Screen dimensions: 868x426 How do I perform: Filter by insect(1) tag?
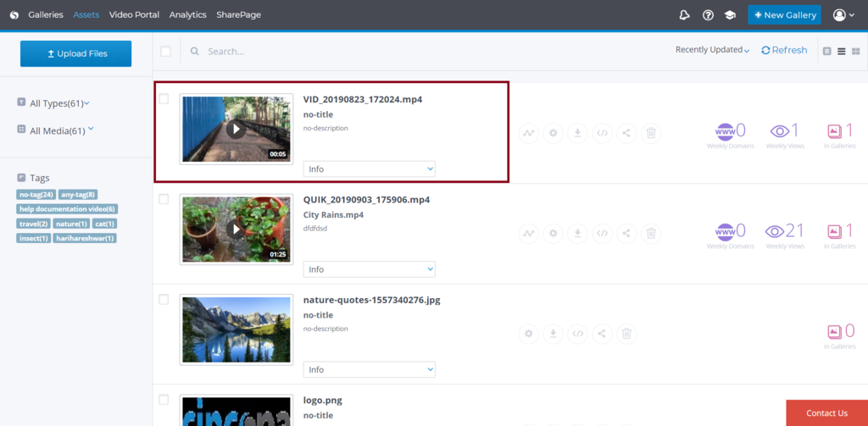34,238
